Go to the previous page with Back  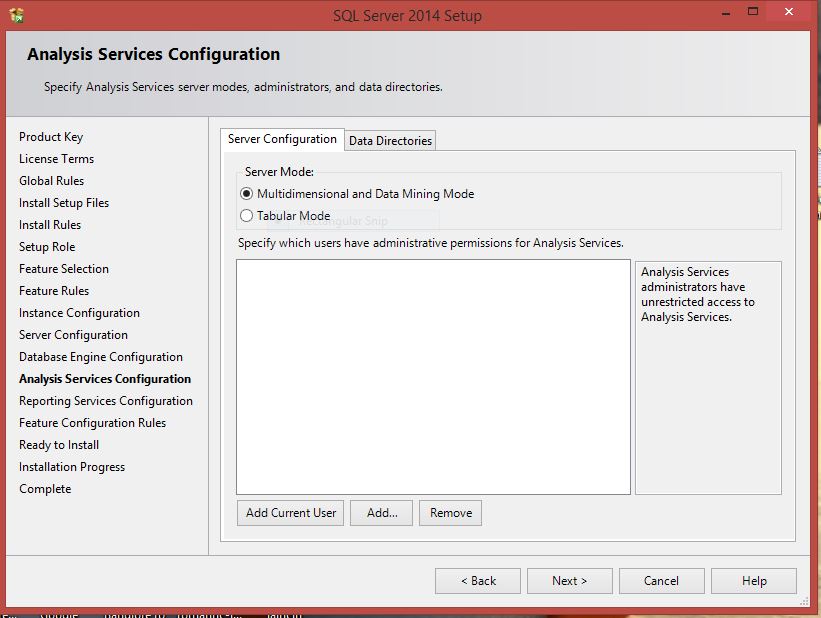tap(478, 581)
